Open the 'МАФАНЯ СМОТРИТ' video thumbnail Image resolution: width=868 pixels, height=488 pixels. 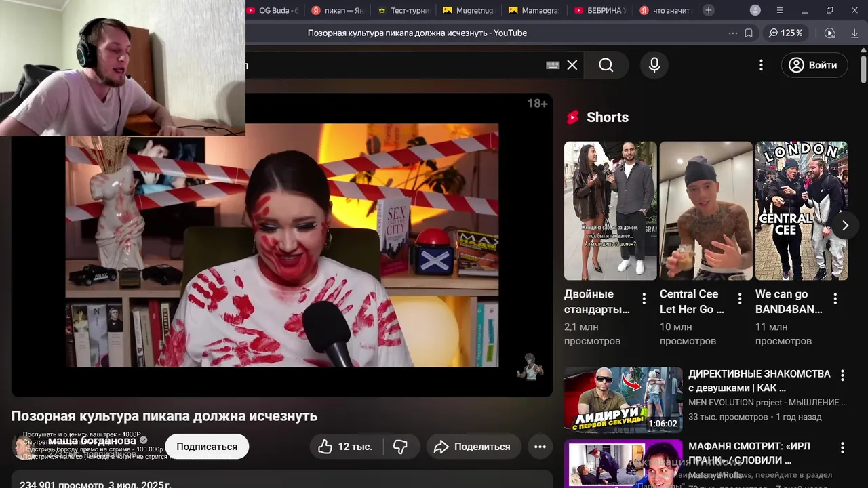coord(623,464)
